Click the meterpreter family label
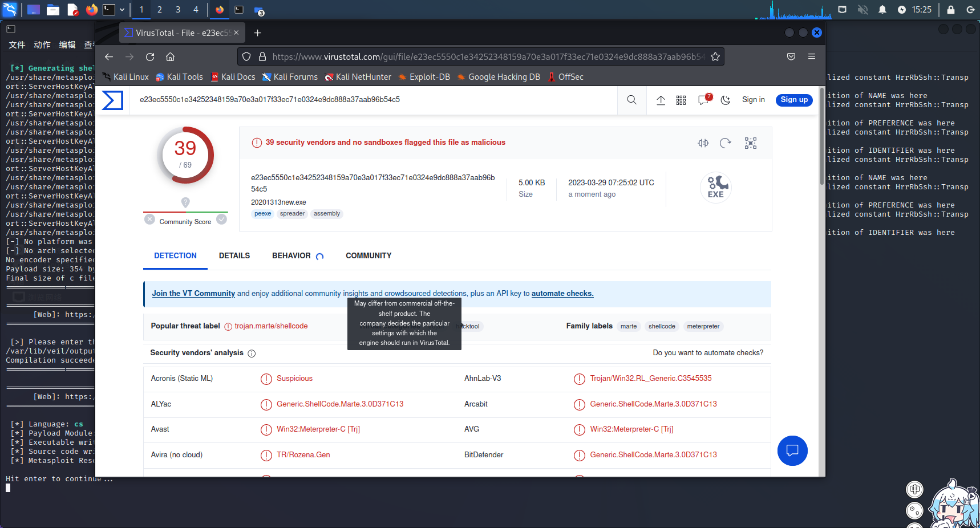980x528 pixels. [x=703, y=327]
